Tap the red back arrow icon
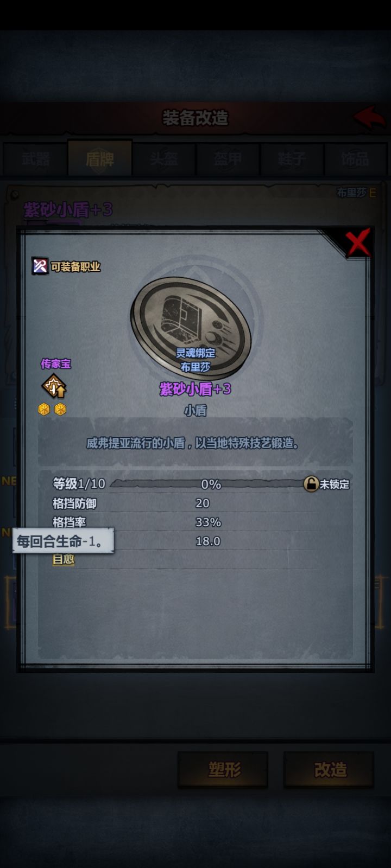 coord(369,117)
